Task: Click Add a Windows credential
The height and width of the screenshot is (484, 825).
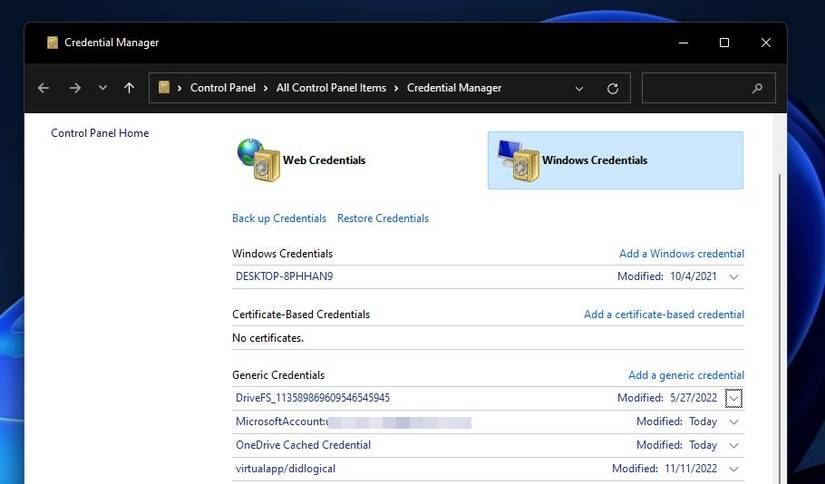Action: click(x=681, y=254)
